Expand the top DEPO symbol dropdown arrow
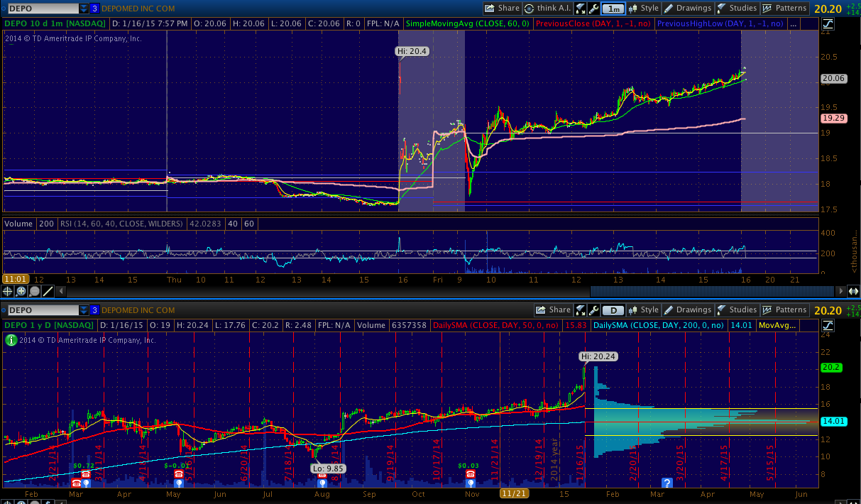 (x=84, y=9)
